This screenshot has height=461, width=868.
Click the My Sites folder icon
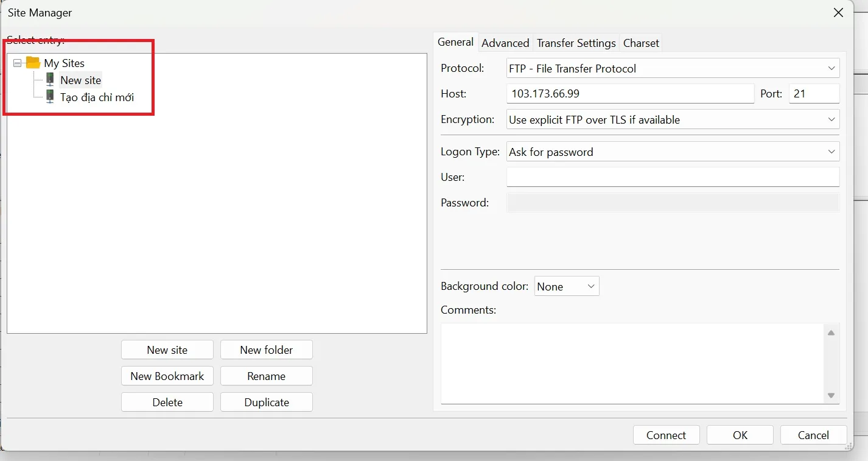(33, 63)
